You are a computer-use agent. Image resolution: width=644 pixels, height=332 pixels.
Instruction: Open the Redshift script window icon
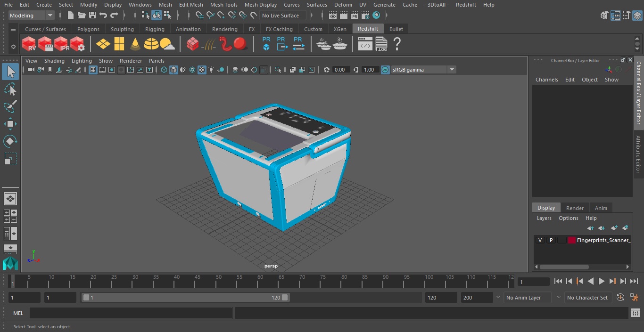click(365, 44)
